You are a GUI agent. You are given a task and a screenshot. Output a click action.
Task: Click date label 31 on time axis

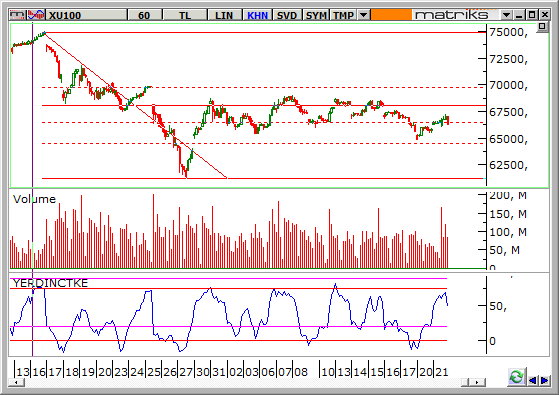pos(219,372)
